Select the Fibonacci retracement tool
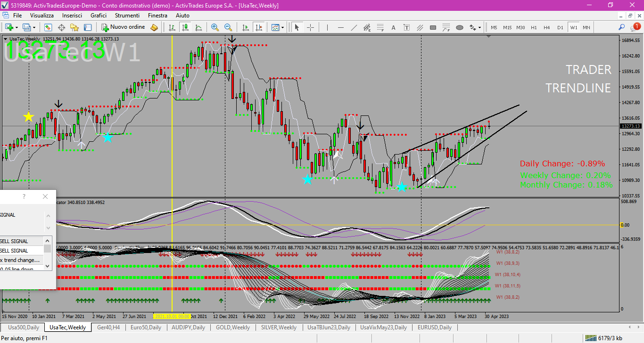The image size is (644, 343). [x=380, y=27]
